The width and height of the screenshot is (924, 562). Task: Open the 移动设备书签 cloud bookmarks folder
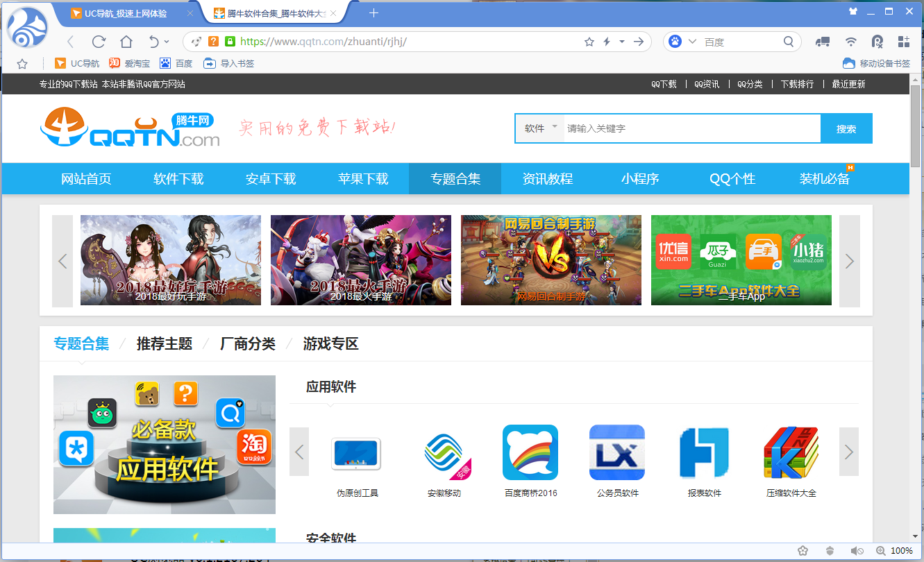tap(883, 63)
